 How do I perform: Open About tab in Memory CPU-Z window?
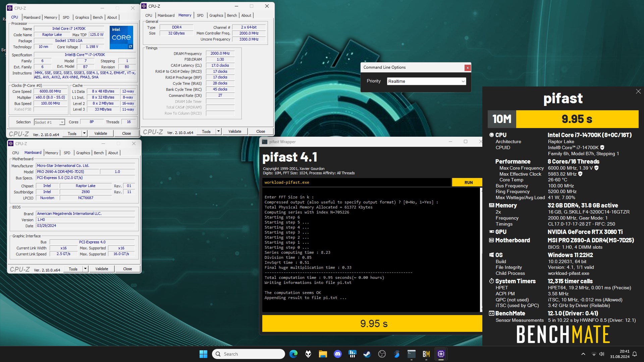coord(246,15)
